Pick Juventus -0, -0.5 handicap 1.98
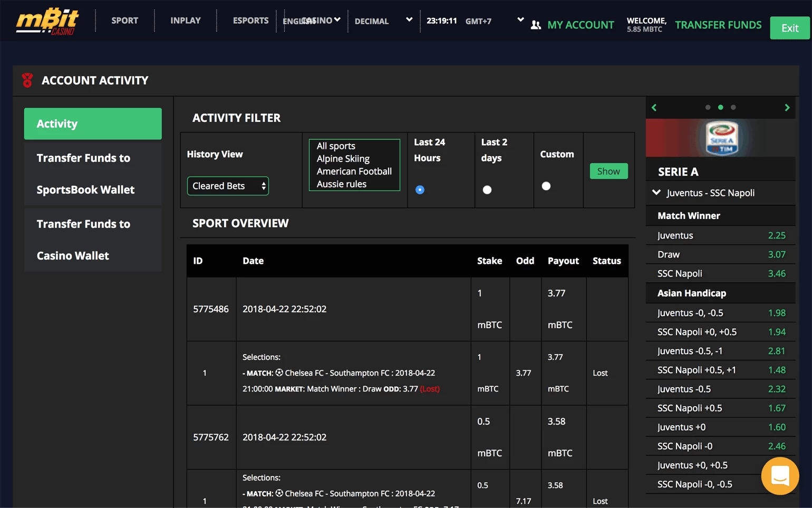This screenshot has width=812, height=508. click(720, 313)
